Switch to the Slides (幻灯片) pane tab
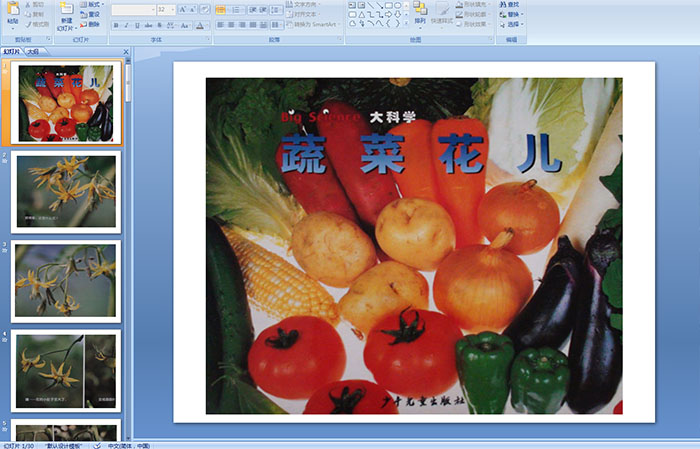Viewport: 700px width, 449px height. (12, 52)
